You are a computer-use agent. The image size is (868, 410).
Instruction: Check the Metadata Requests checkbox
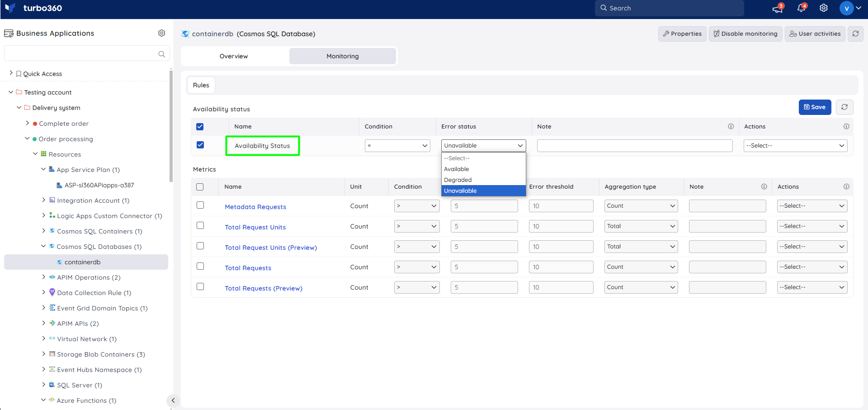(200, 205)
